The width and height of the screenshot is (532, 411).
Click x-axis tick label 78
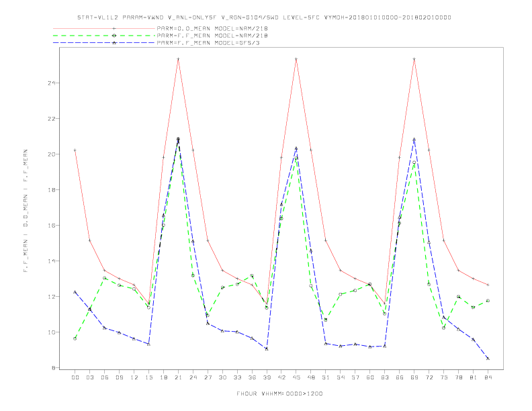tap(459, 377)
